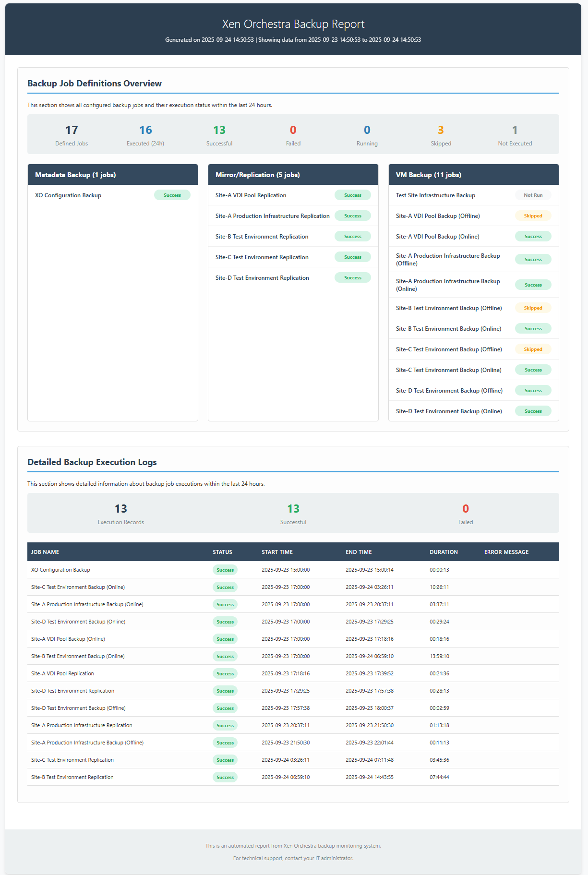
Task: Click Site-C Test Environment Replication log row name
Action: (x=72, y=760)
